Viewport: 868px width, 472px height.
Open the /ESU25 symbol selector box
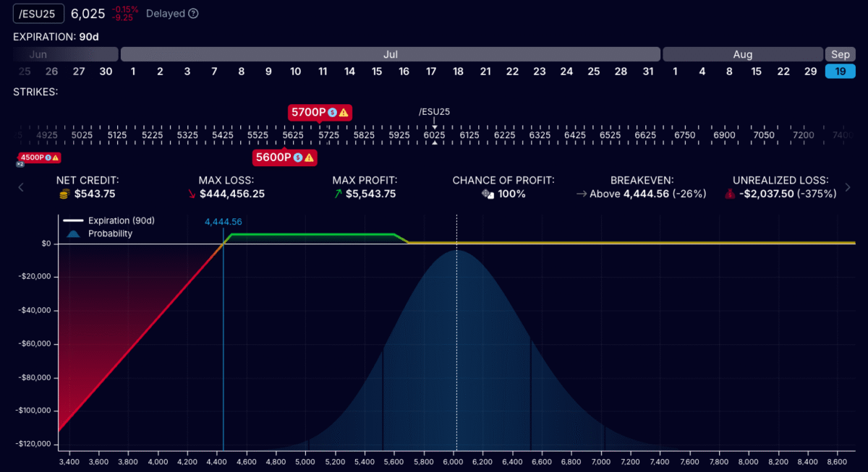39,14
